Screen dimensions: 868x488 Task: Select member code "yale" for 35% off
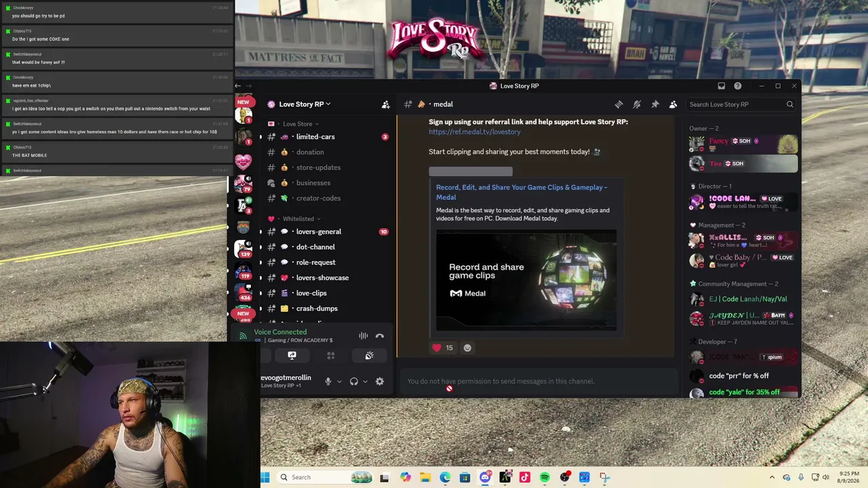click(x=743, y=392)
